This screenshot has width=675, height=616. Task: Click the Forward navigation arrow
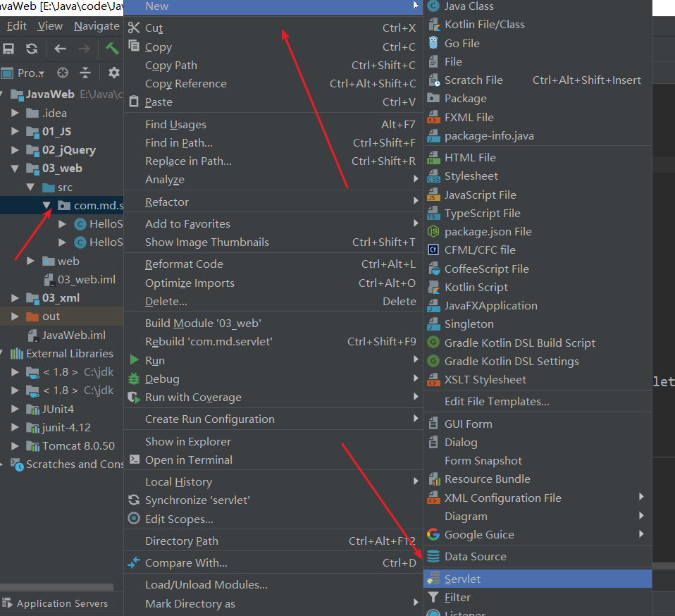[x=84, y=49]
